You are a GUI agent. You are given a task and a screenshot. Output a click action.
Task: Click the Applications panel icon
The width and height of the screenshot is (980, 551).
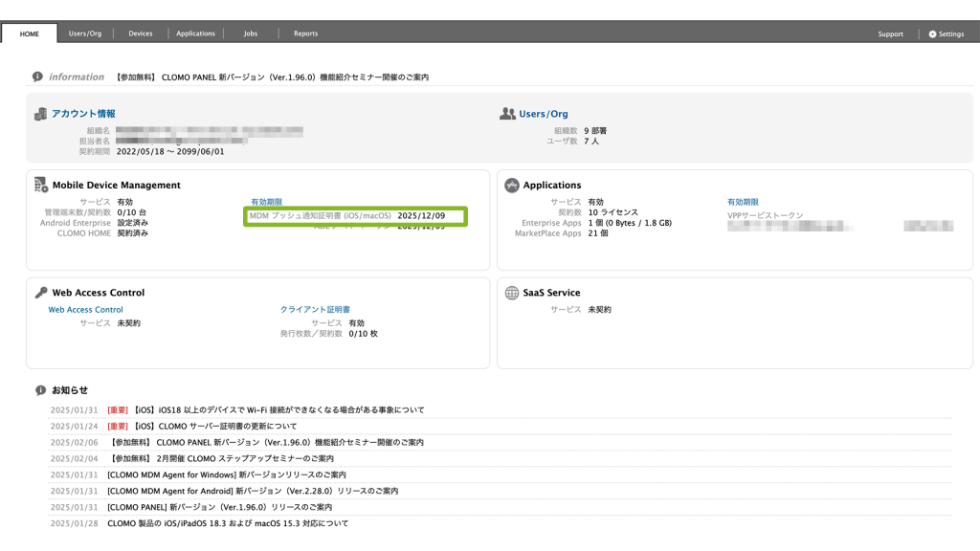[511, 185]
